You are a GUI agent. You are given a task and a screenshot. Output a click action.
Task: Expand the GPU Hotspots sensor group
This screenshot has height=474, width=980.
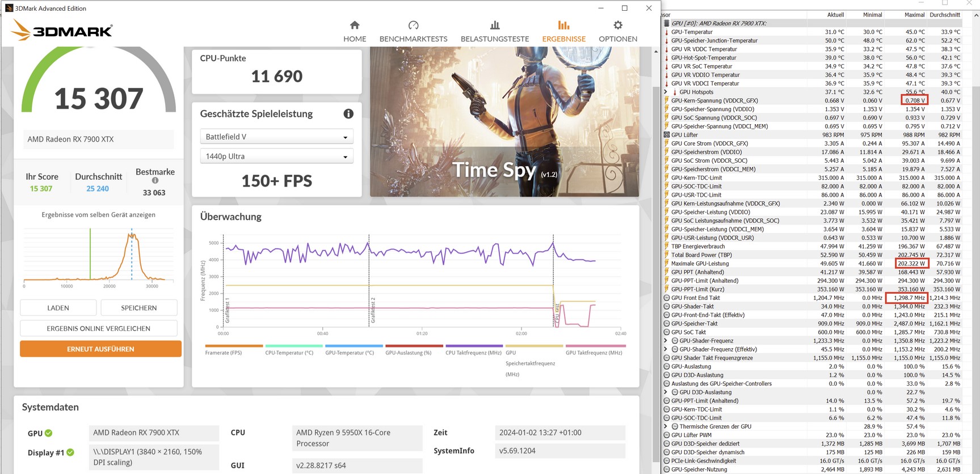pyautogui.click(x=666, y=92)
